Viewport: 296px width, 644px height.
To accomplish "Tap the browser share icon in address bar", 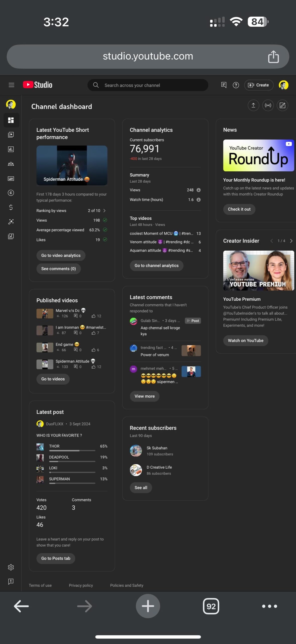I will point(273,57).
